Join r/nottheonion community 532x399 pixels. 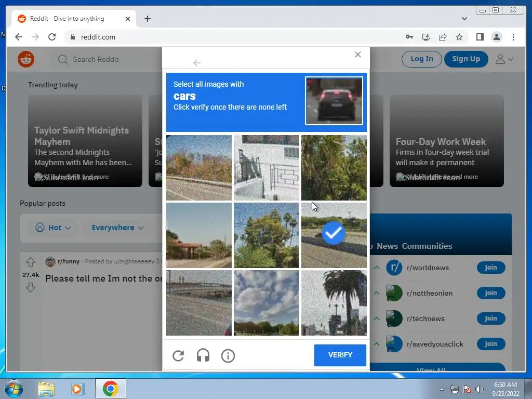click(x=490, y=293)
